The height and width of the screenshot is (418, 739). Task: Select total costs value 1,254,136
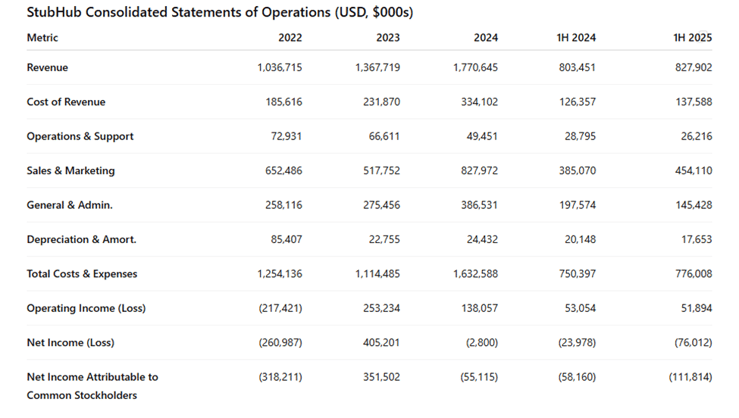pos(279,274)
